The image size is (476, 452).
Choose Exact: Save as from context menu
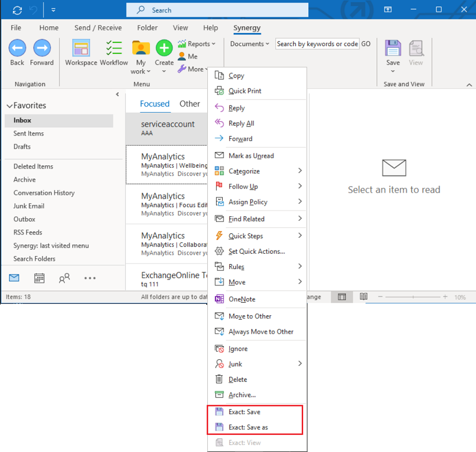[248, 427]
